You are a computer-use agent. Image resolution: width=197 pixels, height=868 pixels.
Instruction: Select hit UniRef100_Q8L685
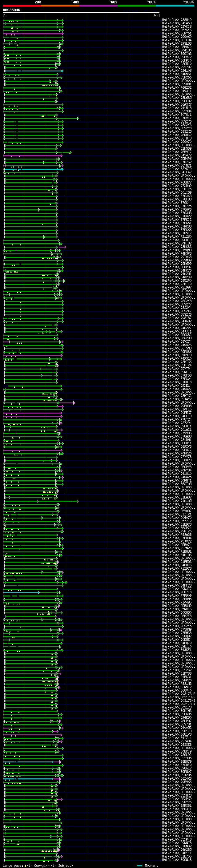[177, 98]
